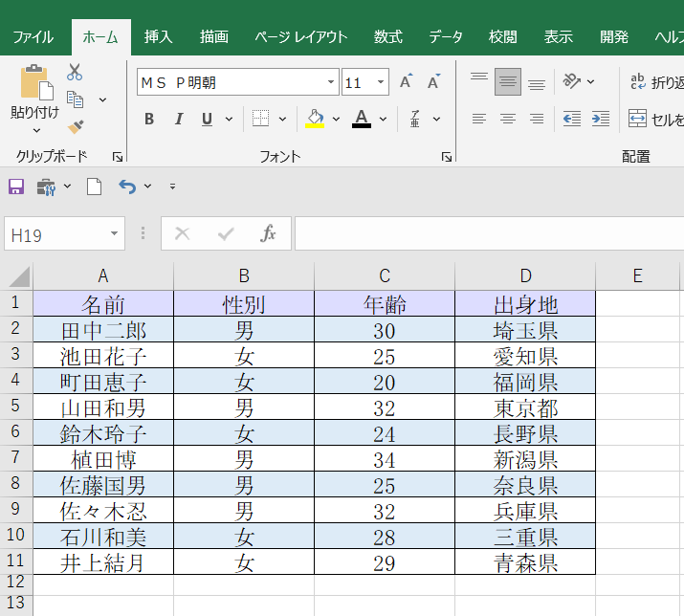This screenshot has width=684, height=616.
Task: Undo last action with blue arrow
Action: [127, 187]
